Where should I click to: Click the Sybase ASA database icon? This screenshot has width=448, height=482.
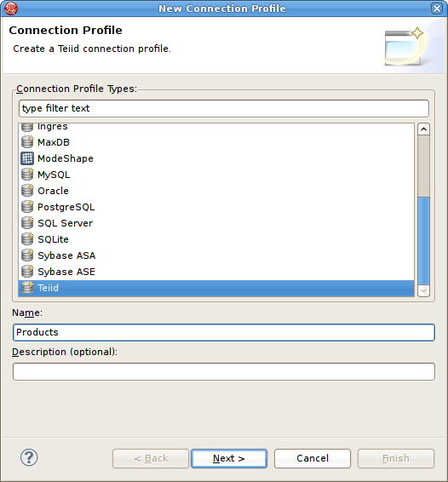click(x=27, y=255)
